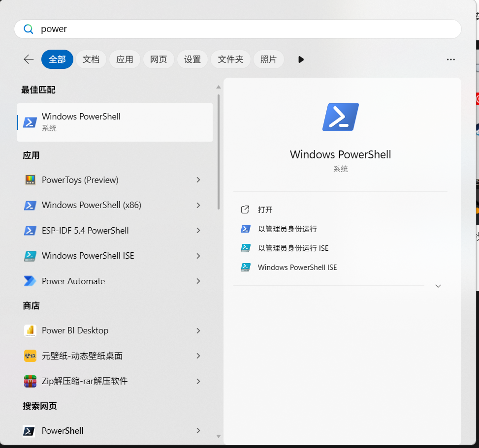479x448 pixels.
Task: Choose 以管理员身份运行 ISE
Action: pyautogui.click(x=293, y=248)
